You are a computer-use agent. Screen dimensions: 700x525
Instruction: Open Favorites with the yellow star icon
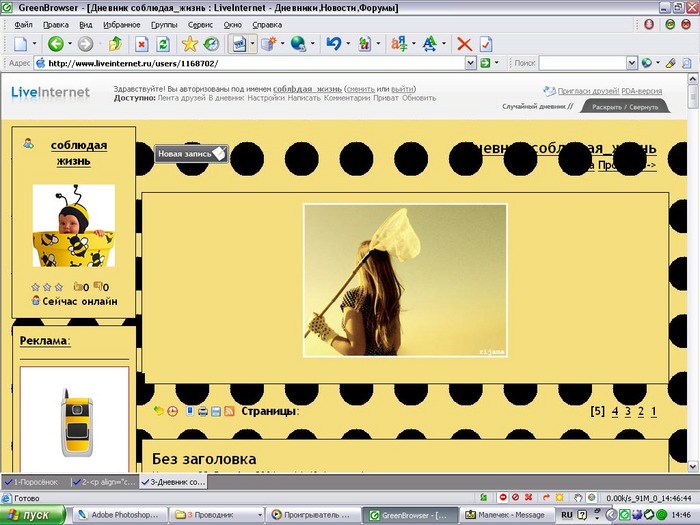coord(189,44)
